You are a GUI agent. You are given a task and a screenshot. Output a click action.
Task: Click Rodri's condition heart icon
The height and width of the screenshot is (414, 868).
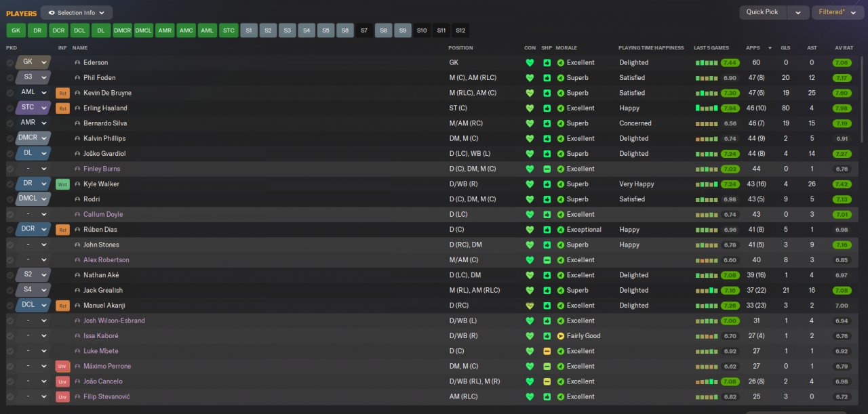pos(530,199)
